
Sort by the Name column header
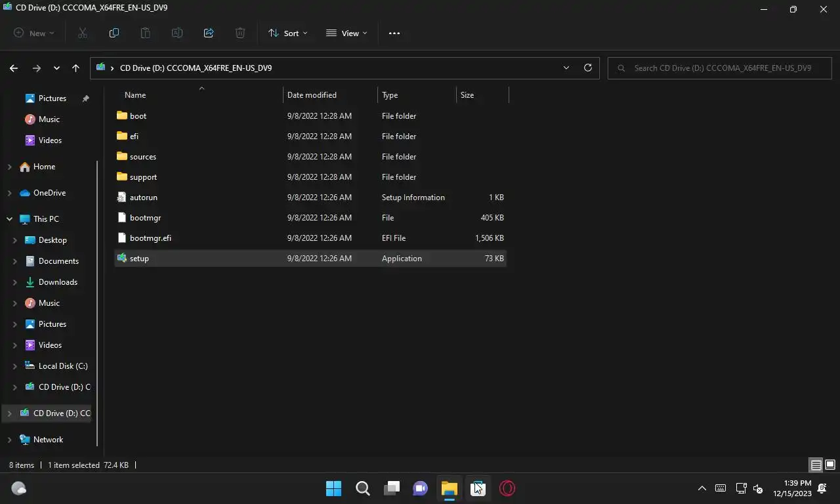point(198,95)
